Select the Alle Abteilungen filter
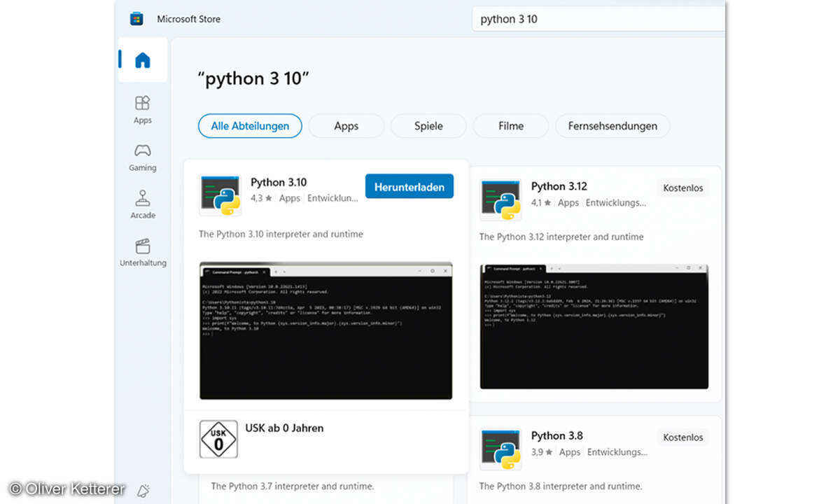 click(250, 126)
